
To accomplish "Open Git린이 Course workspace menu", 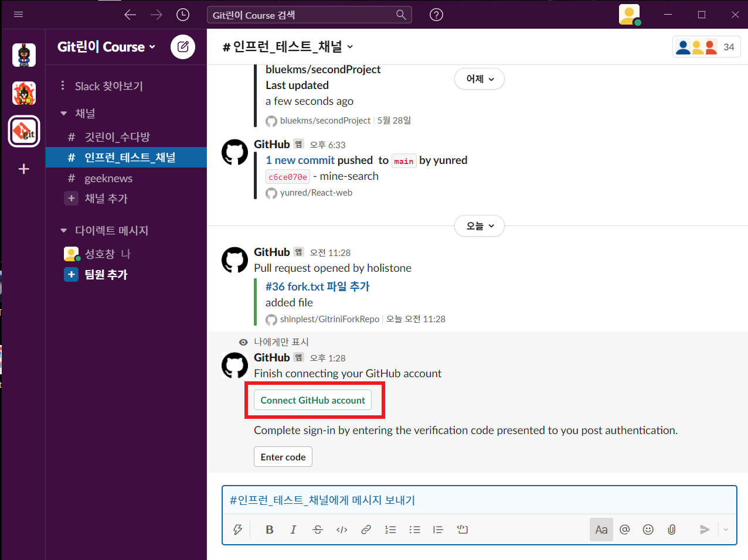I will click(x=107, y=47).
